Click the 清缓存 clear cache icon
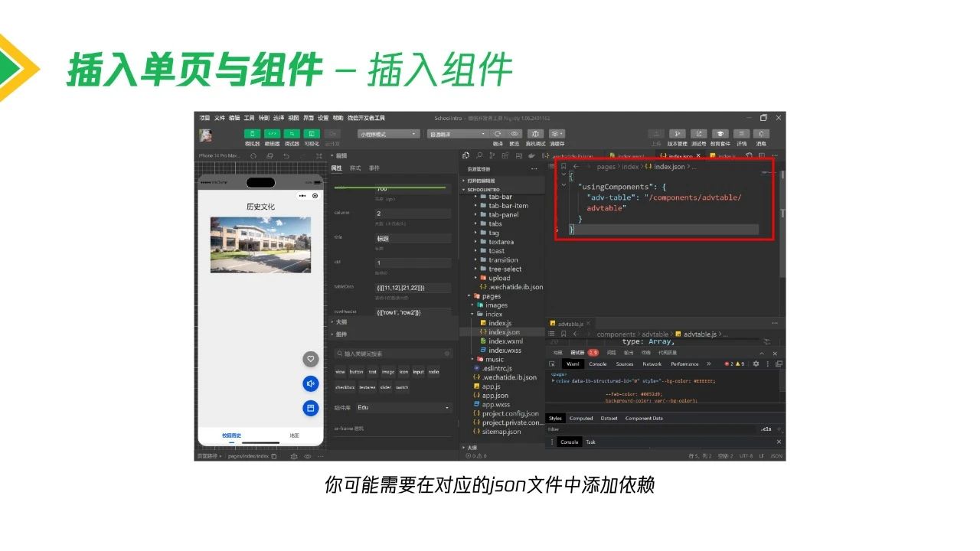This screenshot has height=551, width=980. point(557,134)
